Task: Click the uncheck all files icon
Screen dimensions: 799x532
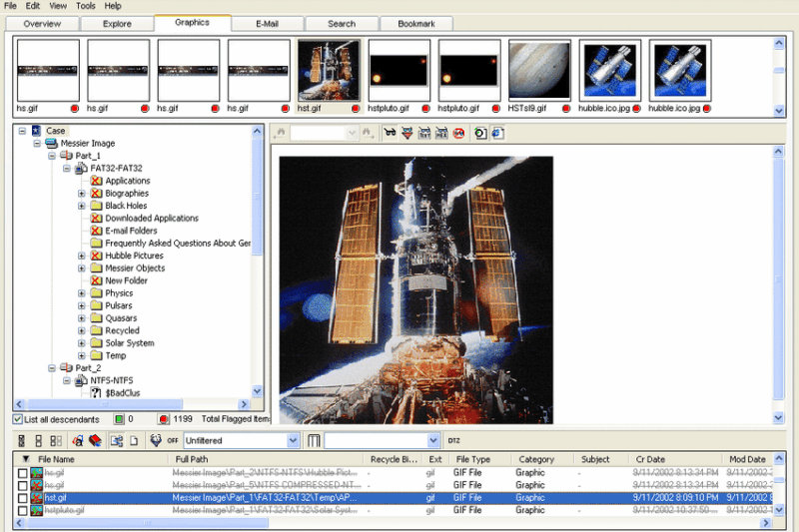Action: [38, 440]
